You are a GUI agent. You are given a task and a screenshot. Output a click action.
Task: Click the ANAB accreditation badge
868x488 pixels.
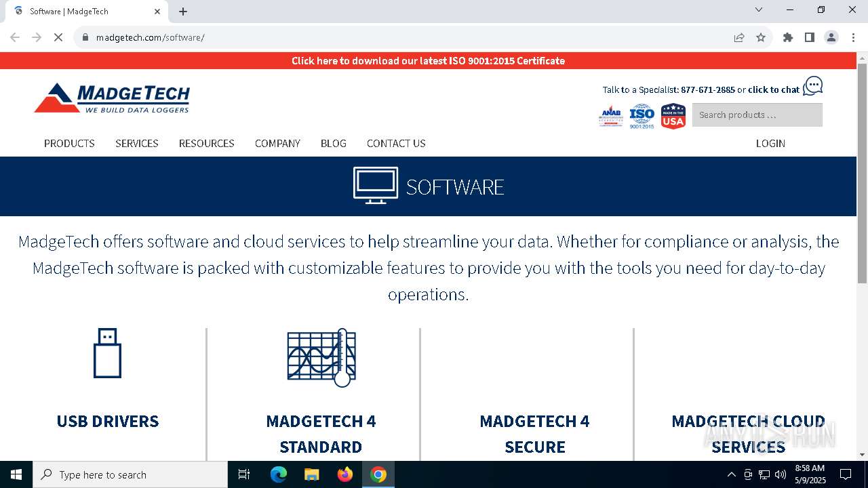[x=611, y=116]
